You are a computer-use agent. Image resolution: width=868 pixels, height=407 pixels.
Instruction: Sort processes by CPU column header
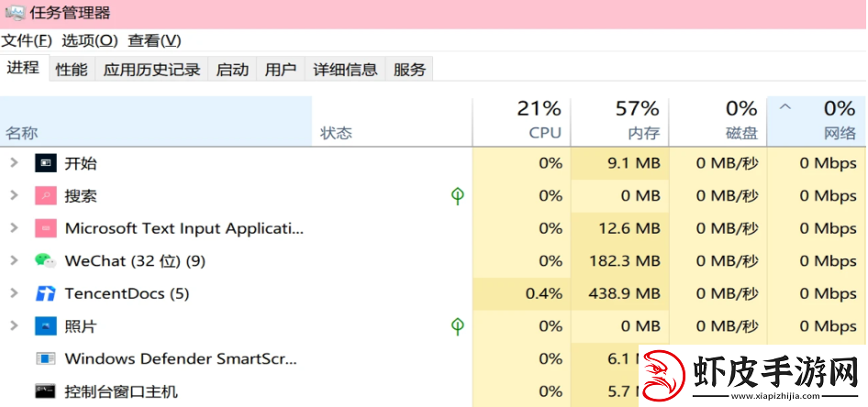click(521, 122)
